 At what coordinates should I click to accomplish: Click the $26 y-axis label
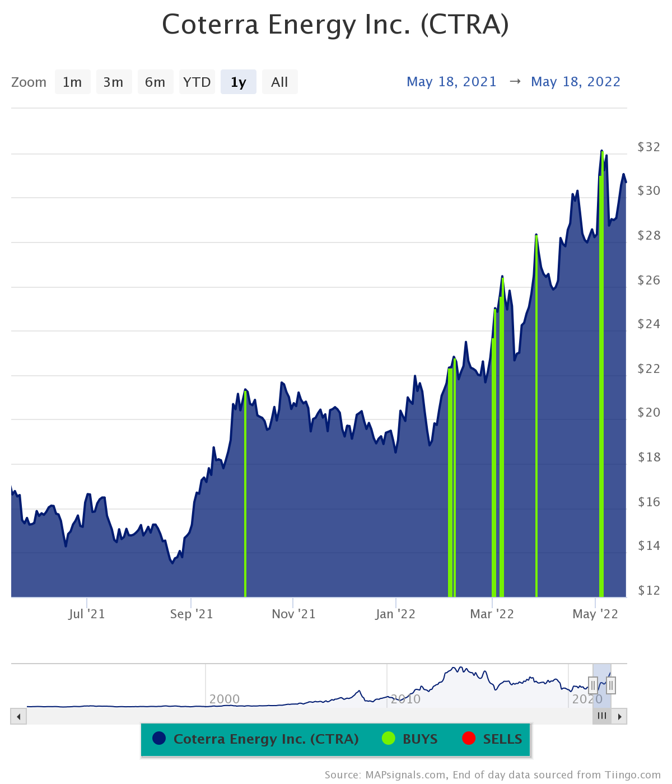pyautogui.click(x=649, y=280)
